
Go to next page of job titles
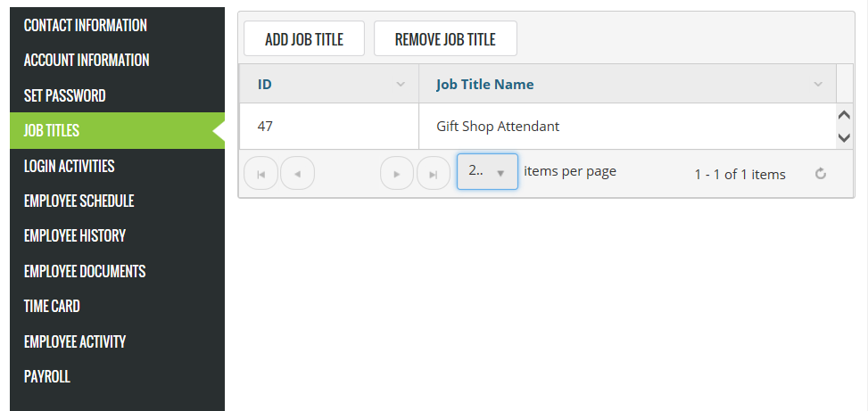tap(397, 173)
